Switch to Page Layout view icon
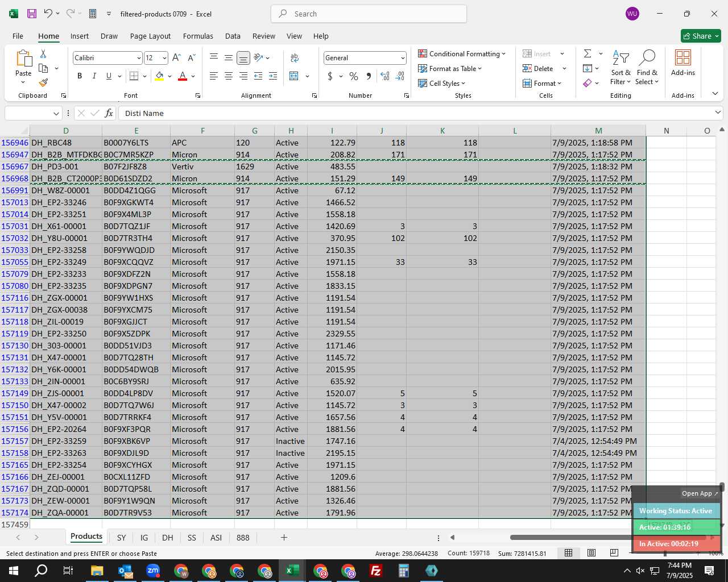The height and width of the screenshot is (582, 728). (591, 553)
